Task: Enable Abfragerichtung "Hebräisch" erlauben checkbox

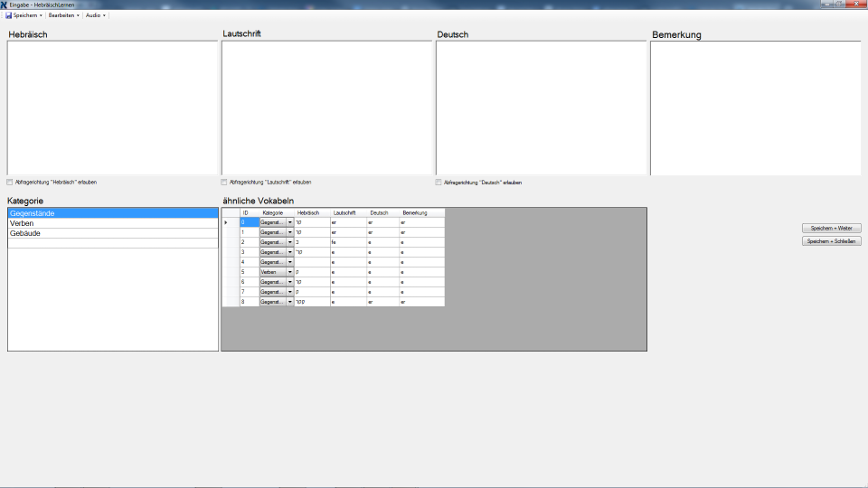Action: 10,182
